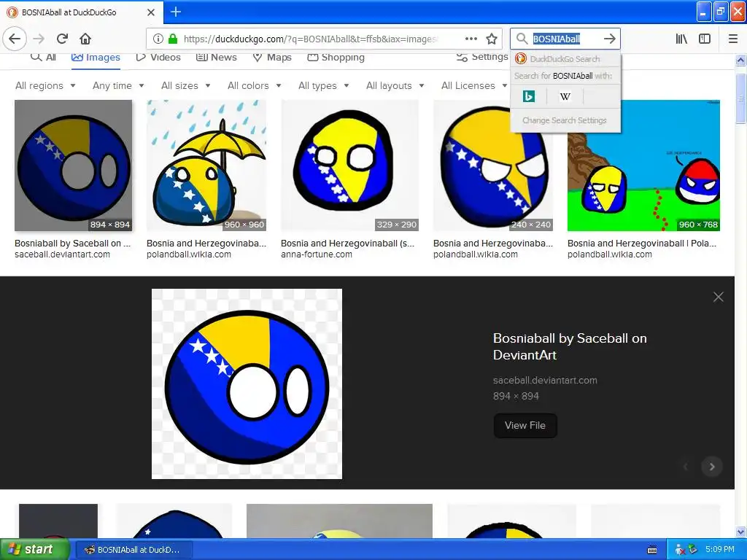747x560 pixels.
Task: Open the Settings toggle menu
Action: click(x=482, y=57)
